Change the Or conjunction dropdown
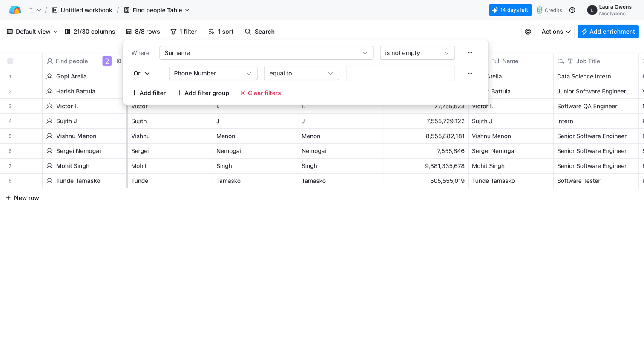The width and height of the screenshot is (644, 347). coord(141,73)
